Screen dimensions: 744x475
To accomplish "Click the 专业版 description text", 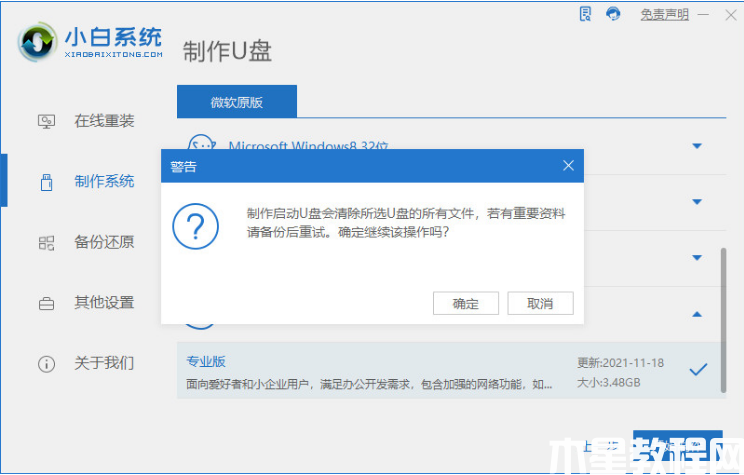I will tap(369, 384).
